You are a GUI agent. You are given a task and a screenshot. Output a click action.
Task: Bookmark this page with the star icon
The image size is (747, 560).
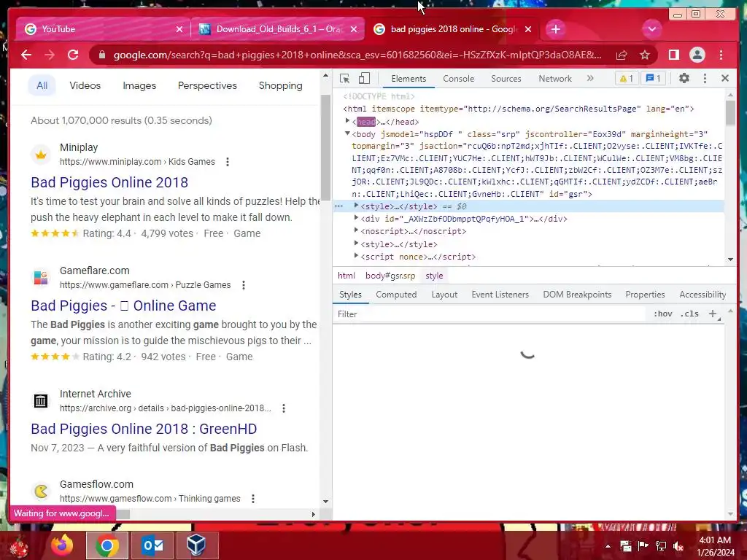click(645, 55)
